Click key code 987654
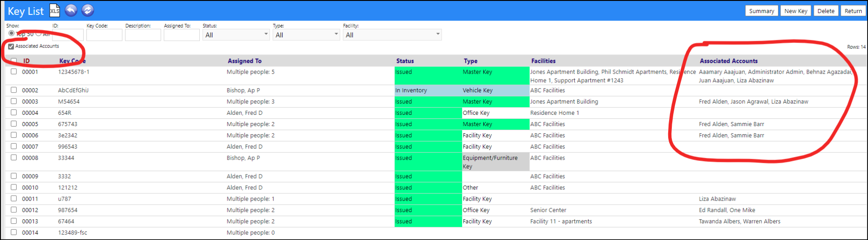The width and height of the screenshot is (868, 240). point(67,210)
